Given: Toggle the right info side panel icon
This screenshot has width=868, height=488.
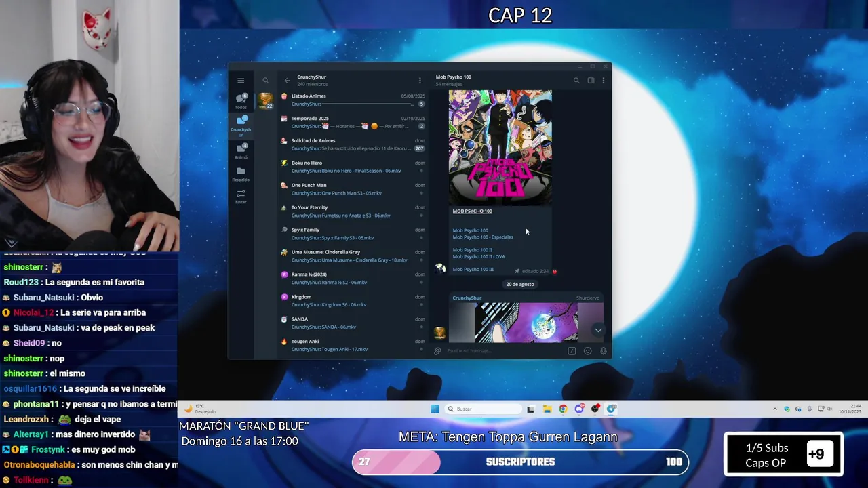Looking at the screenshot, I should pyautogui.click(x=591, y=80).
